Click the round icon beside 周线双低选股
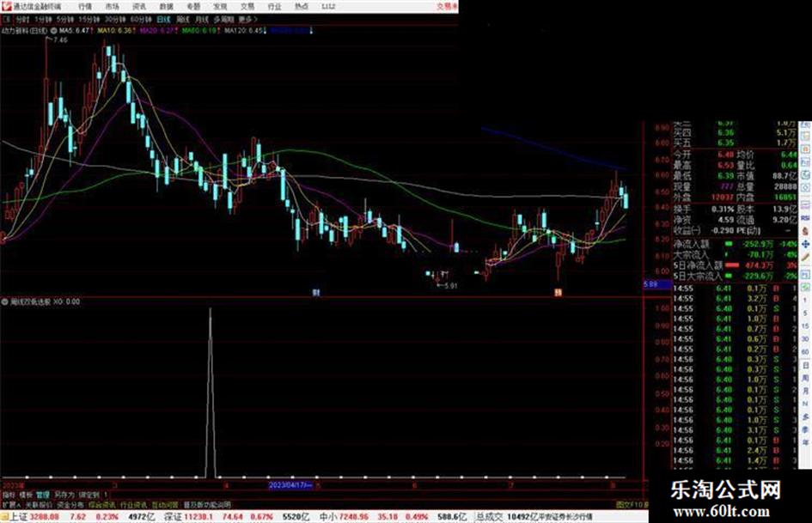 4,301
